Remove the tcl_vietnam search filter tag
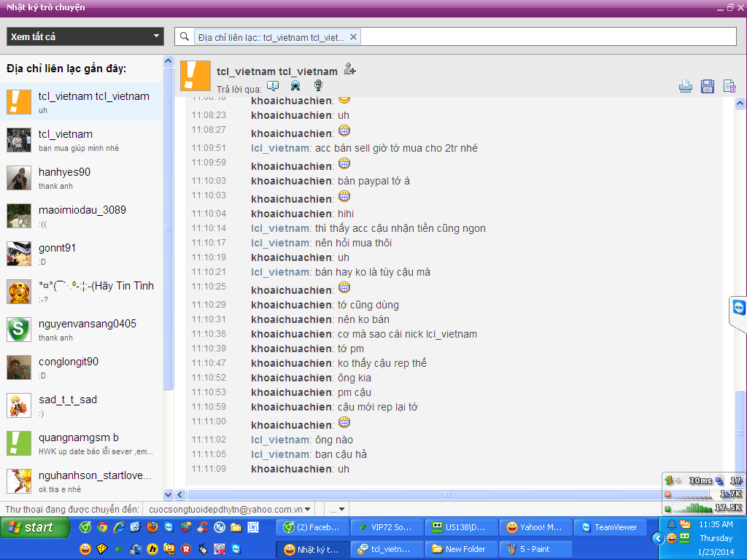 coord(353,37)
